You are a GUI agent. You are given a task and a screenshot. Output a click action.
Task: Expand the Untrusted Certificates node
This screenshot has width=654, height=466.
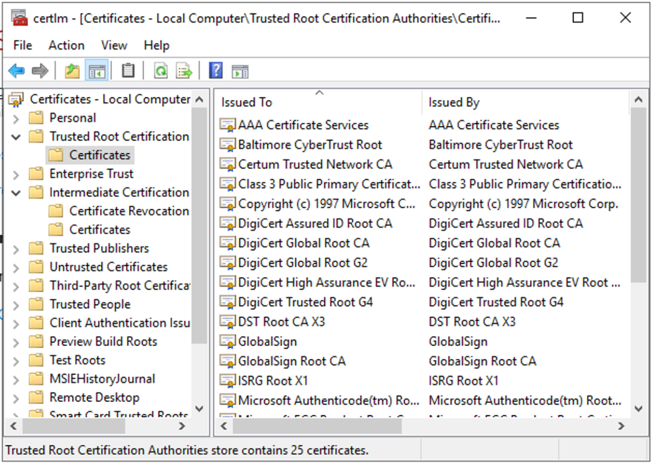pos(16,267)
